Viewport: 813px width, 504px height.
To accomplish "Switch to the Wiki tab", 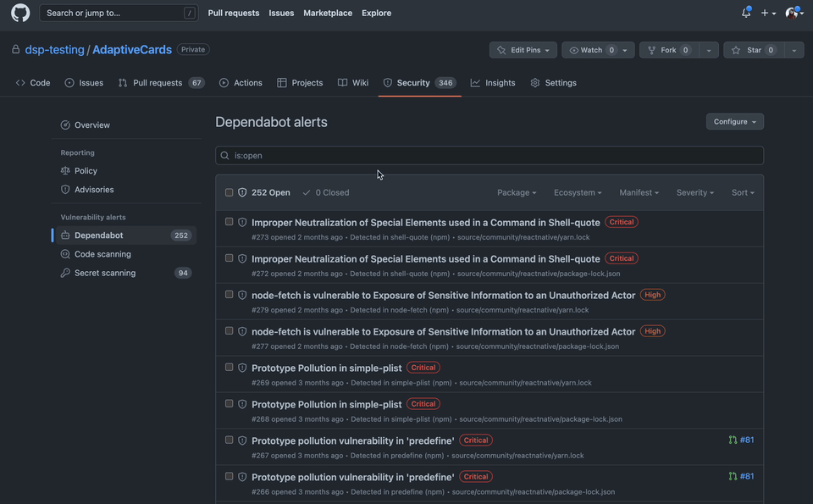I will coord(353,82).
